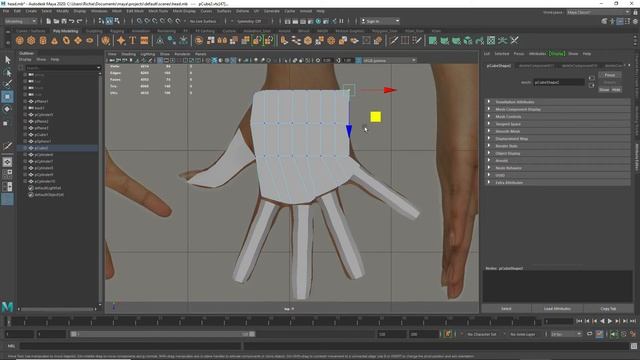This screenshot has height=360, width=640.
Task: Click the Save Scene icon
Action: pyautogui.click(x=64, y=21)
